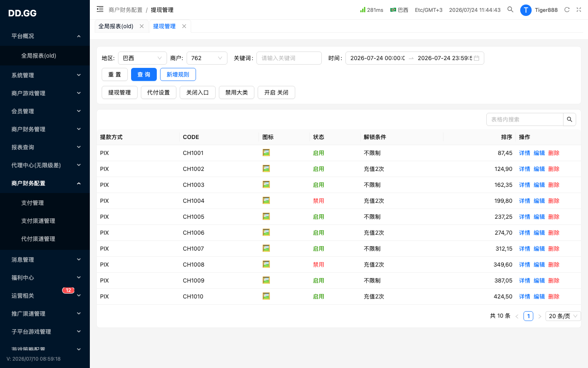Click the page refresh icon
Image resolution: width=588 pixels, height=368 pixels.
[567, 10]
